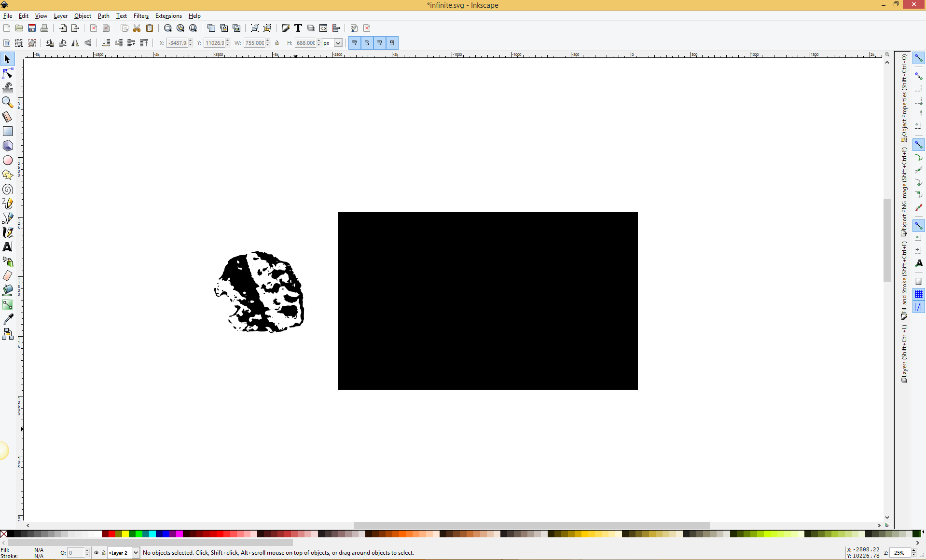
Task: Open the px units dropdown
Action: pos(338,43)
